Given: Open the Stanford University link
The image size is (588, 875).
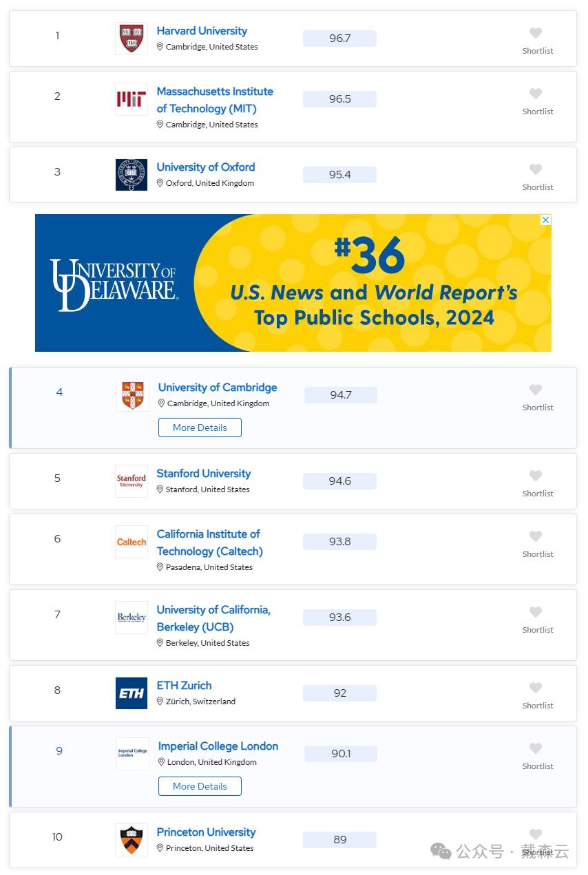Looking at the screenshot, I should tap(204, 474).
